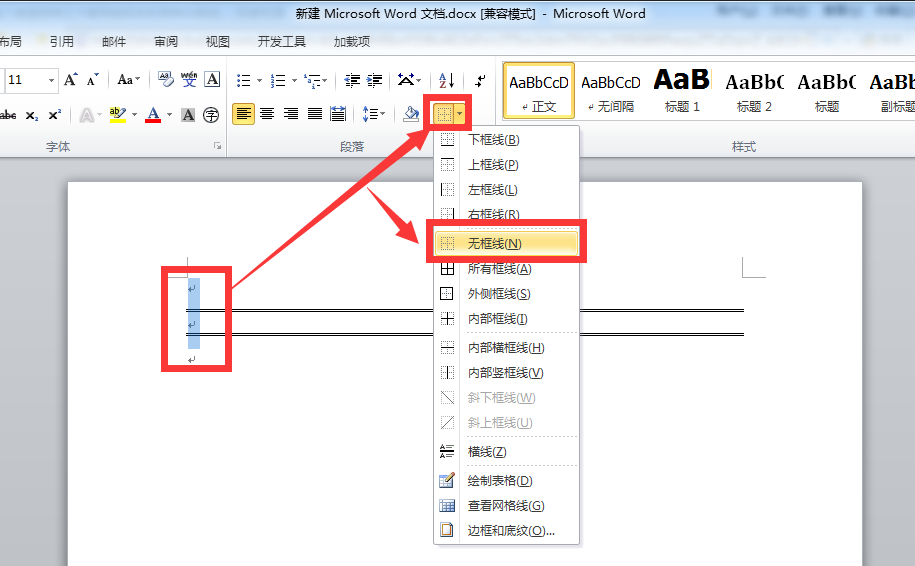Screen dimensions: 915x566
Task: Open the Bullets dropdown arrow
Action: pyautogui.click(x=260, y=81)
